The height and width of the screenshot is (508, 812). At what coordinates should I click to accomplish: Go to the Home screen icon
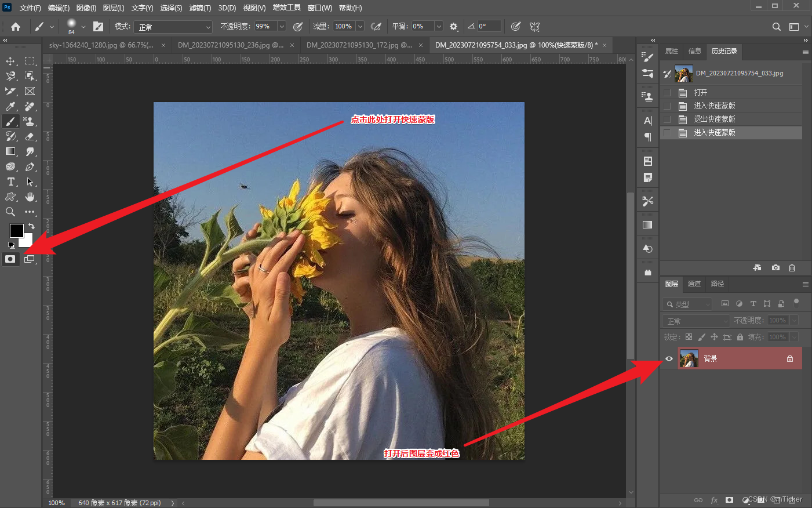click(16, 27)
